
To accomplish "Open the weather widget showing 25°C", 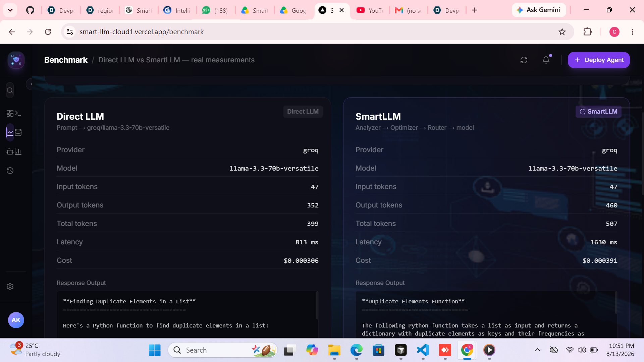I will (x=35, y=350).
